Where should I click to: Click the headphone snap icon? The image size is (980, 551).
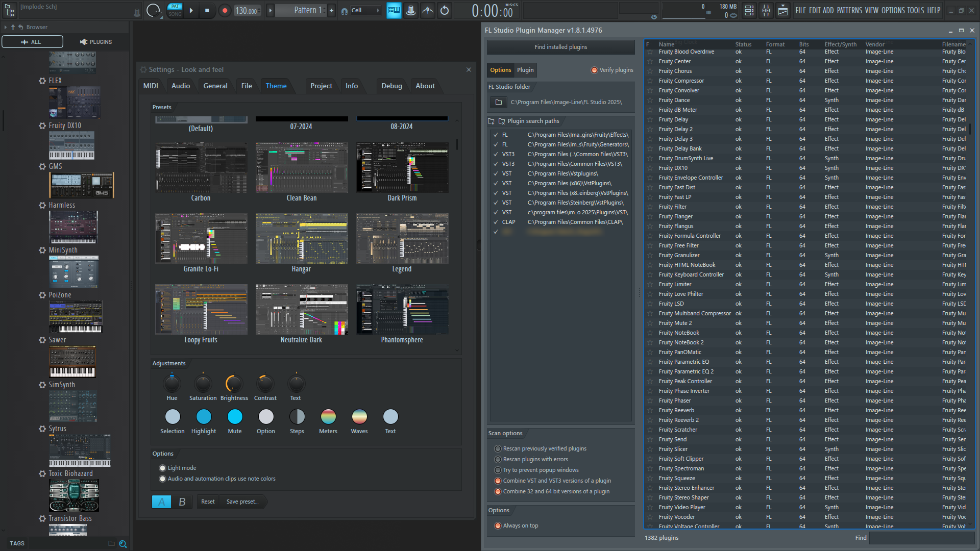click(345, 11)
